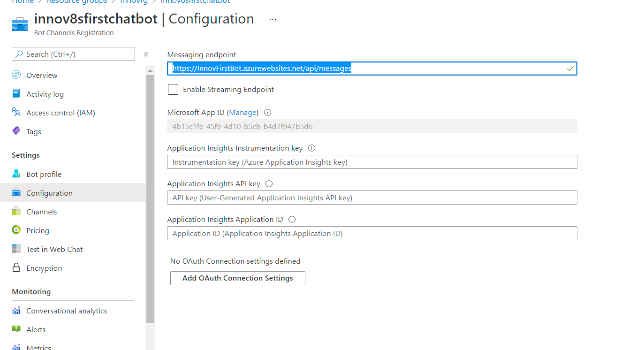This screenshot has height=350, width=644.
Task: Open the Activity log icon
Action: [x=16, y=94]
